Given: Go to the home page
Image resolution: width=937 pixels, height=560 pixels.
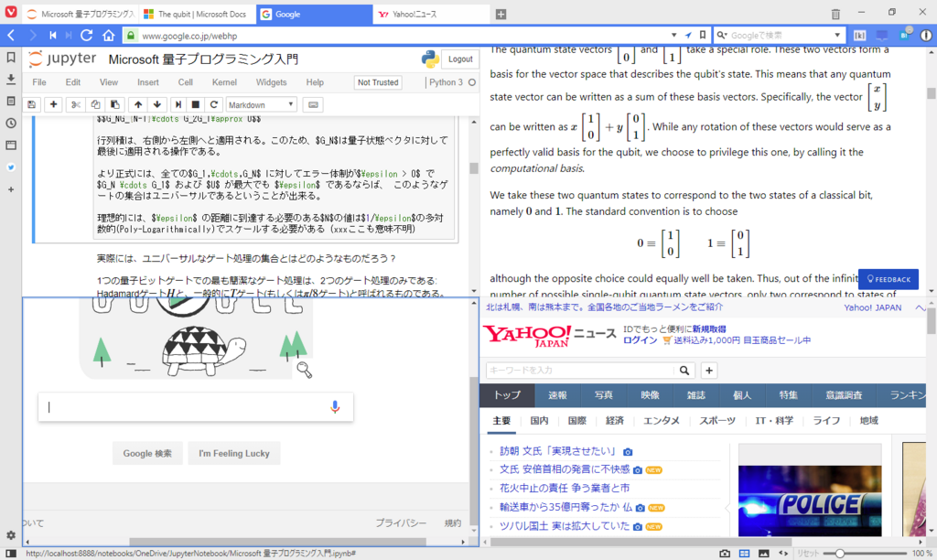Looking at the screenshot, I should [x=108, y=36].
